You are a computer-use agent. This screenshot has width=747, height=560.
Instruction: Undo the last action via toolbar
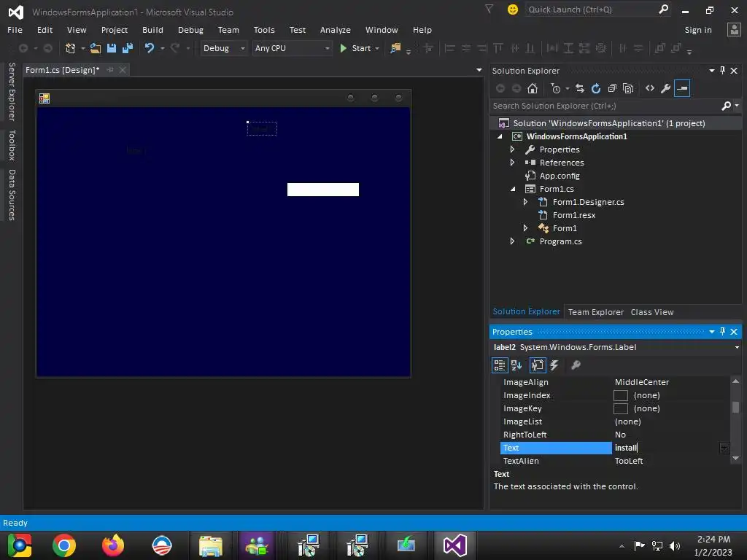150,48
